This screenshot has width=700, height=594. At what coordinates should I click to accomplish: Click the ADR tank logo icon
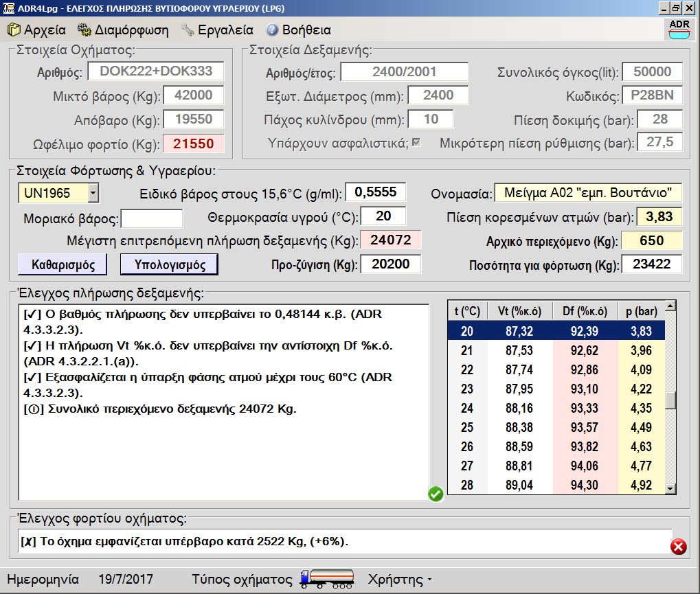coord(679,30)
